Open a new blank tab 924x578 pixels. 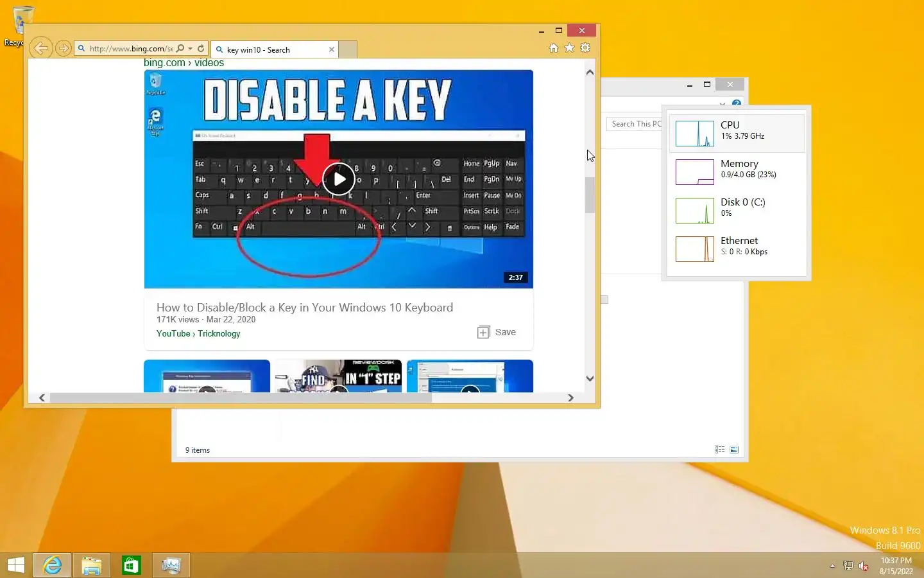[x=347, y=49]
